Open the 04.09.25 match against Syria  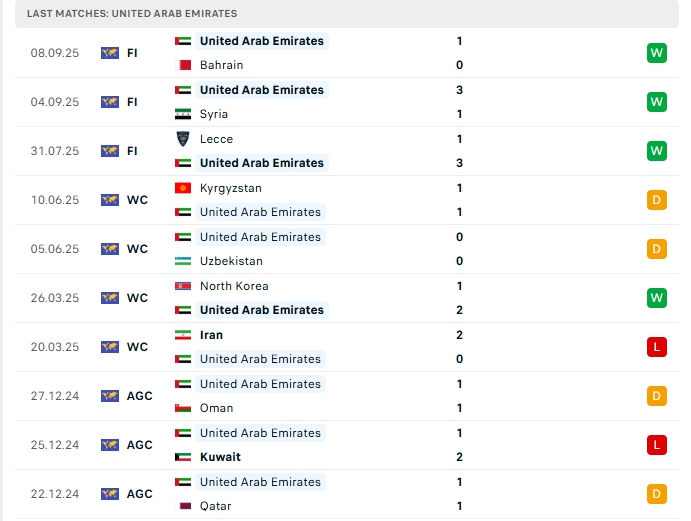(330, 102)
